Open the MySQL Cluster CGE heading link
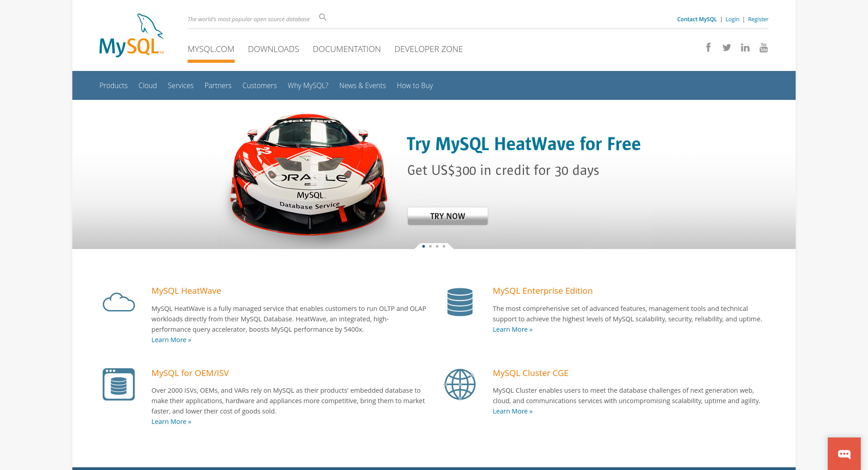Image resolution: width=868 pixels, height=470 pixels. point(530,373)
